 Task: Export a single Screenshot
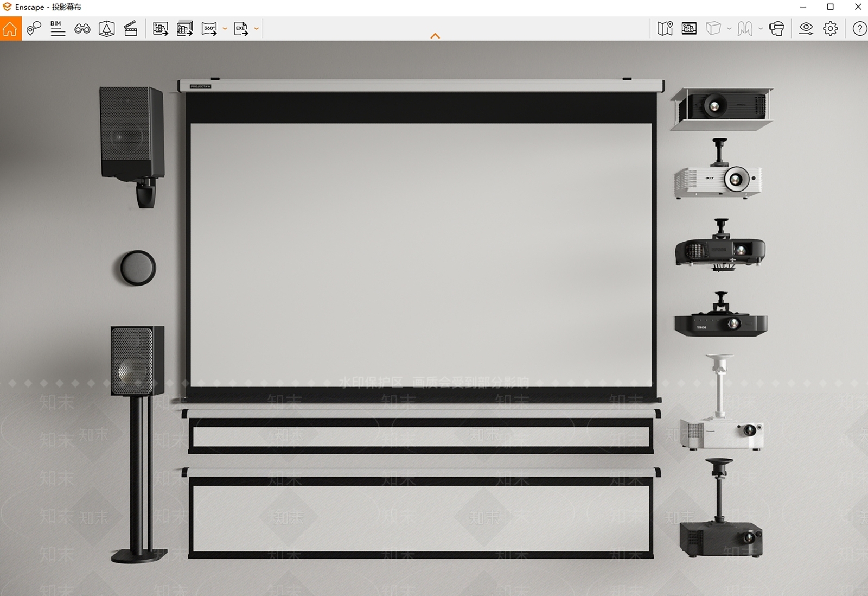pos(161,29)
